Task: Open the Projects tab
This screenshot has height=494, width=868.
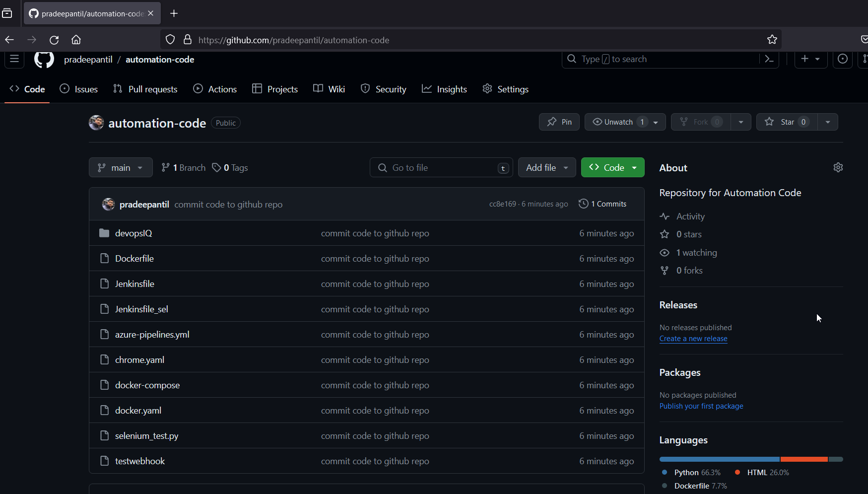Action: tap(275, 89)
